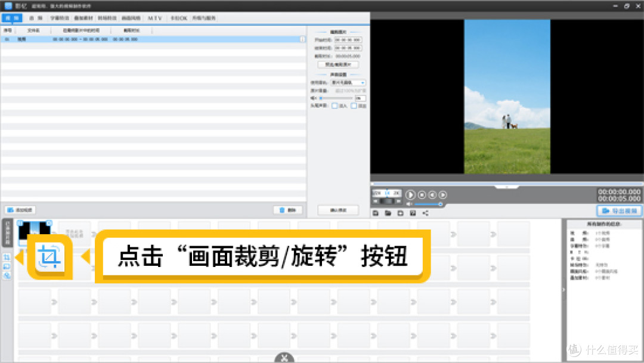The width and height of the screenshot is (644, 363).
Task: Click the 在最终影片中的时间 column header
Action: click(81, 30)
